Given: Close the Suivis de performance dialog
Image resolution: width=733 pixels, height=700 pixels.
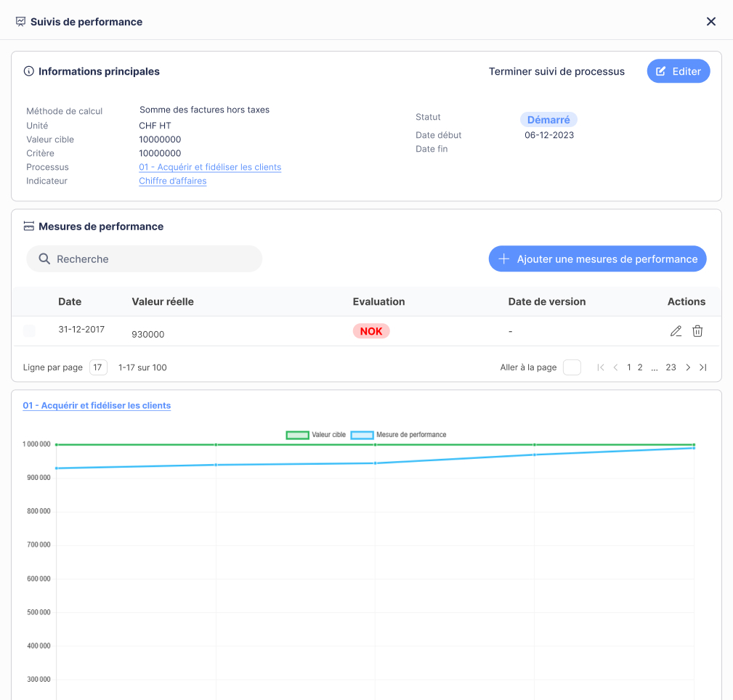Looking at the screenshot, I should [711, 22].
